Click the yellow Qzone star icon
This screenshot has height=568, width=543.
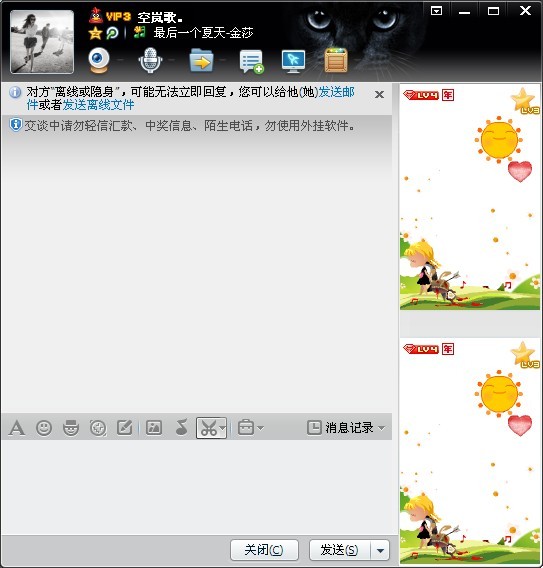tap(95, 33)
